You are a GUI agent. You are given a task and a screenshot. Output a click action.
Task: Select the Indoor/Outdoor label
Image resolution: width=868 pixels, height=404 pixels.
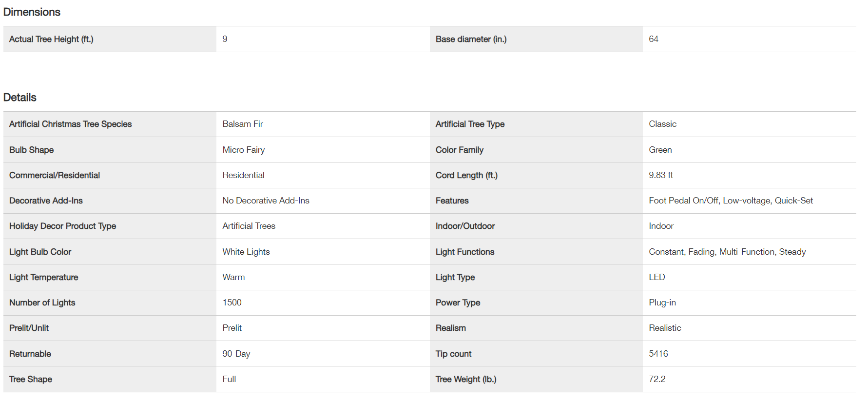click(465, 226)
